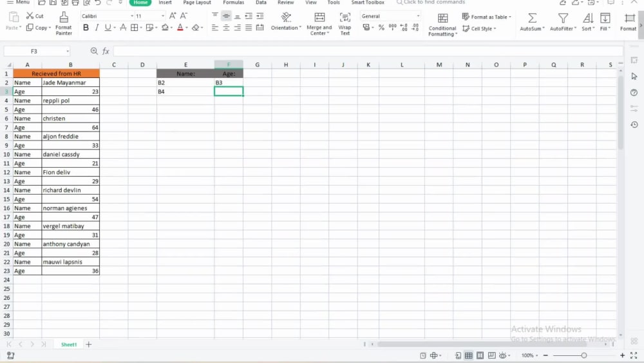Switch to the Page Layout tab

point(196,3)
